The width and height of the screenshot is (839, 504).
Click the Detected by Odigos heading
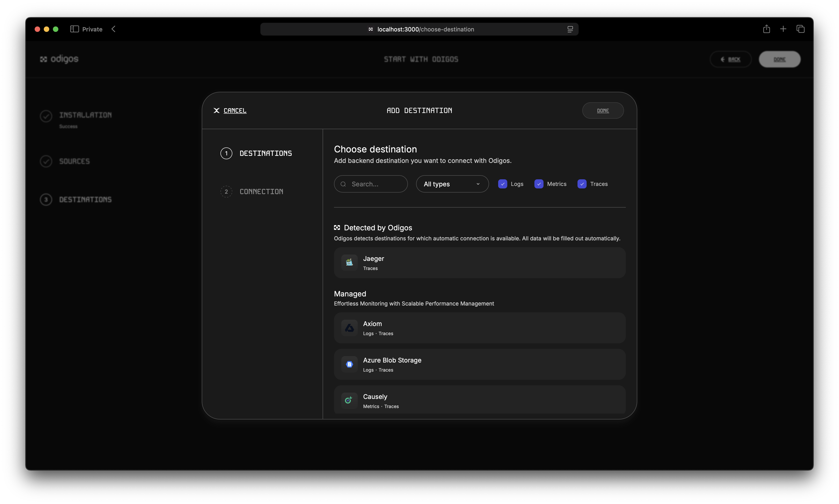378,228
